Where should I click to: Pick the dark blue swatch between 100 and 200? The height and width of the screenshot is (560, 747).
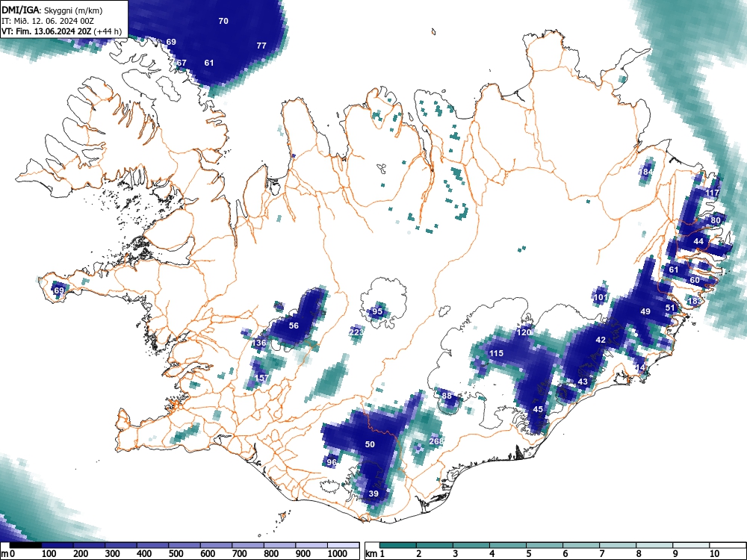58,545
